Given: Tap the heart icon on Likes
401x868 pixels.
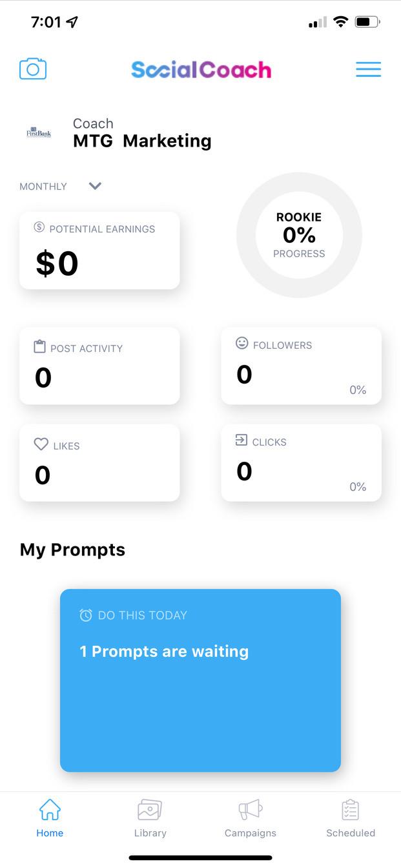Looking at the screenshot, I should pos(41,444).
